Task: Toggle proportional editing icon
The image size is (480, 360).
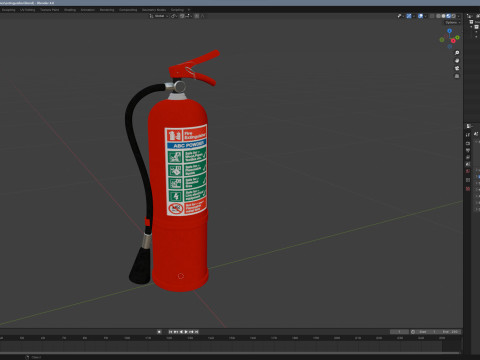Action: coord(196,16)
